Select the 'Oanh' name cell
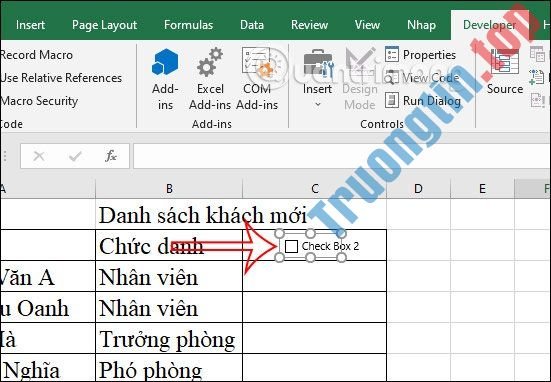This screenshot has width=551, height=382. click(48, 307)
